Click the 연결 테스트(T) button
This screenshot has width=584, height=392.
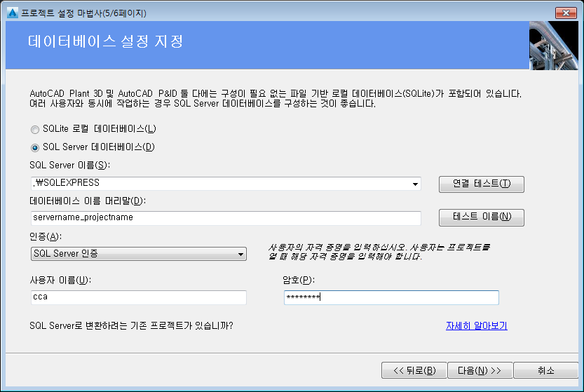point(481,184)
